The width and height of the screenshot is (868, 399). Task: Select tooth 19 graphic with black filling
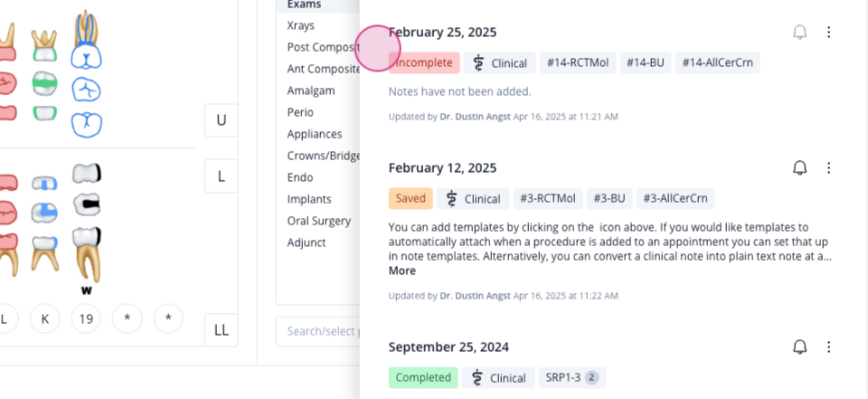[87, 205]
